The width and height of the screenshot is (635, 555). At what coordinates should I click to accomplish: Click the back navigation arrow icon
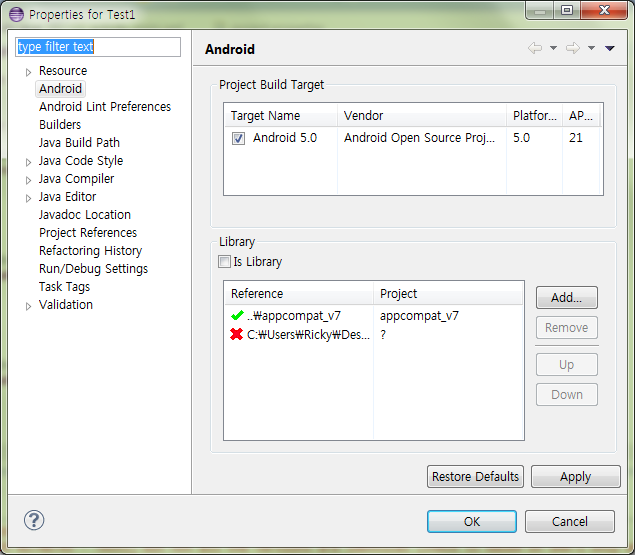coord(535,48)
